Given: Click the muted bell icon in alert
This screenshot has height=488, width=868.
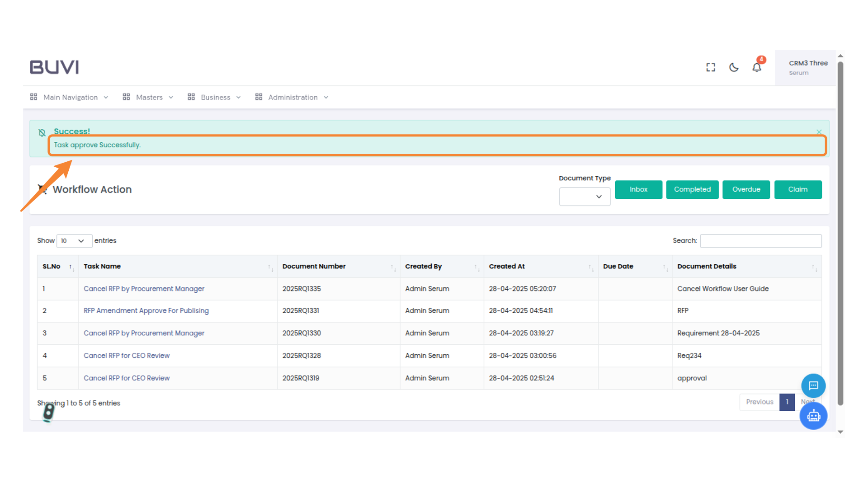Looking at the screenshot, I should (42, 132).
